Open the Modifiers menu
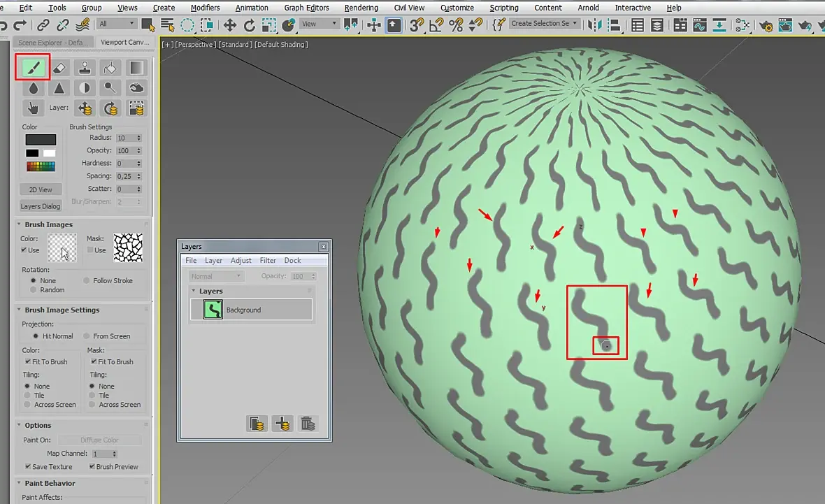The height and width of the screenshot is (504, 825). click(x=205, y=8)
